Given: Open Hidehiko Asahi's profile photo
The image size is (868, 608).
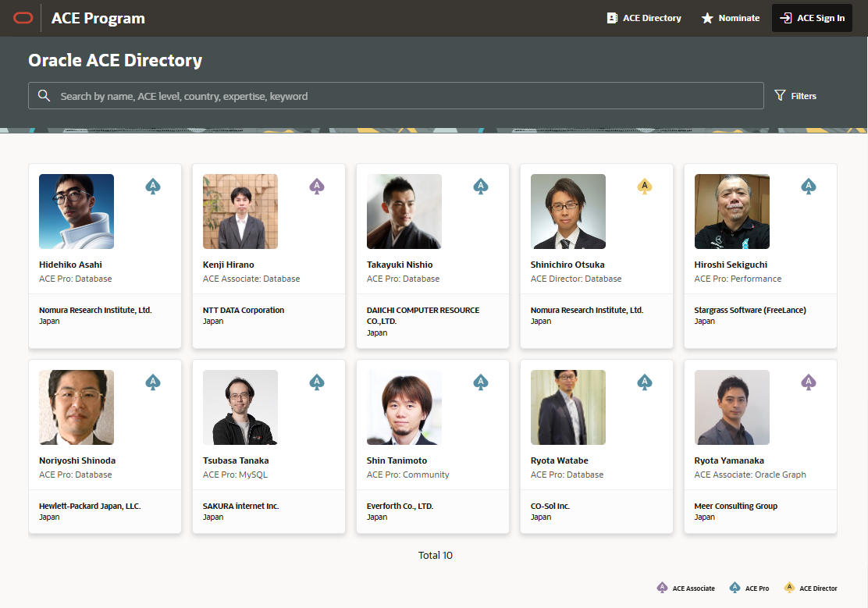Looking at the screenshot, I should 76,212.
